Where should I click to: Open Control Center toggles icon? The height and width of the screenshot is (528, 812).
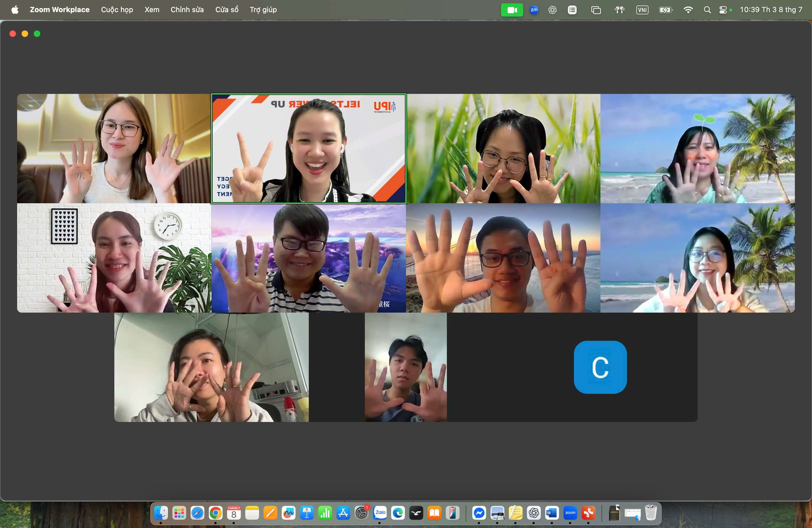(x=723, y=10)
